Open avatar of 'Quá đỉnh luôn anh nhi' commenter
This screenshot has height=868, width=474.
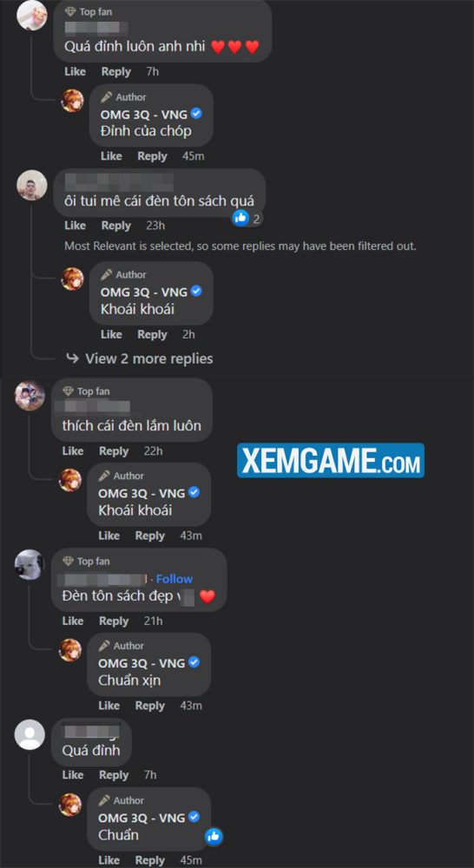[x=31, y=16]
